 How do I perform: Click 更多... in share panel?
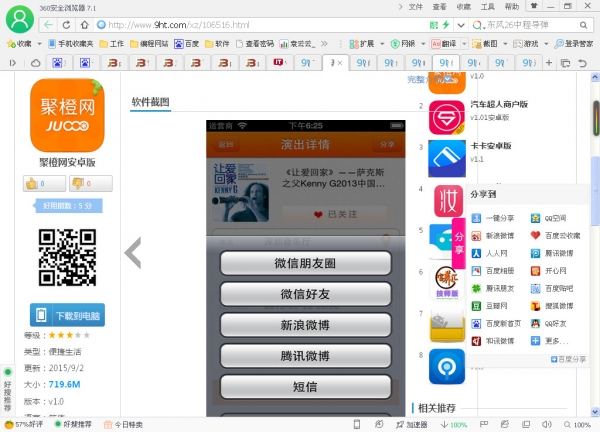pyautogui.click(x=549, y=341)
